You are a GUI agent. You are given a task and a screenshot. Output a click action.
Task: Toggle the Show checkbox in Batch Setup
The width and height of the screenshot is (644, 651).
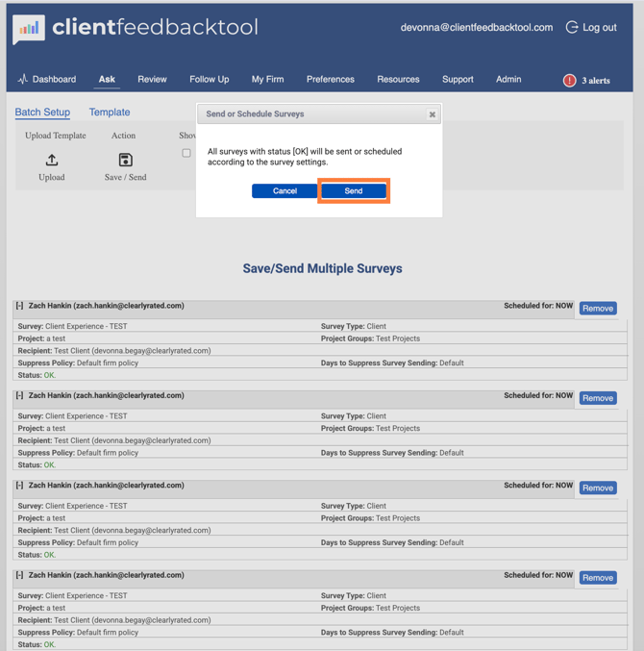pos(186,153)
